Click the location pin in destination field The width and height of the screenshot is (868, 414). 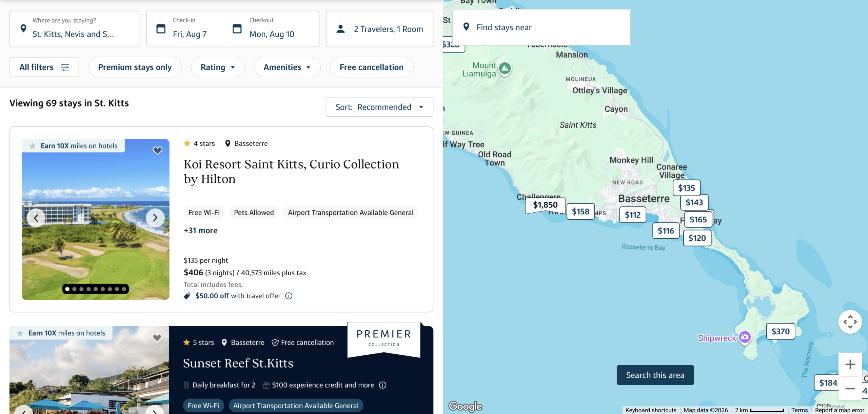pos(23,28)
